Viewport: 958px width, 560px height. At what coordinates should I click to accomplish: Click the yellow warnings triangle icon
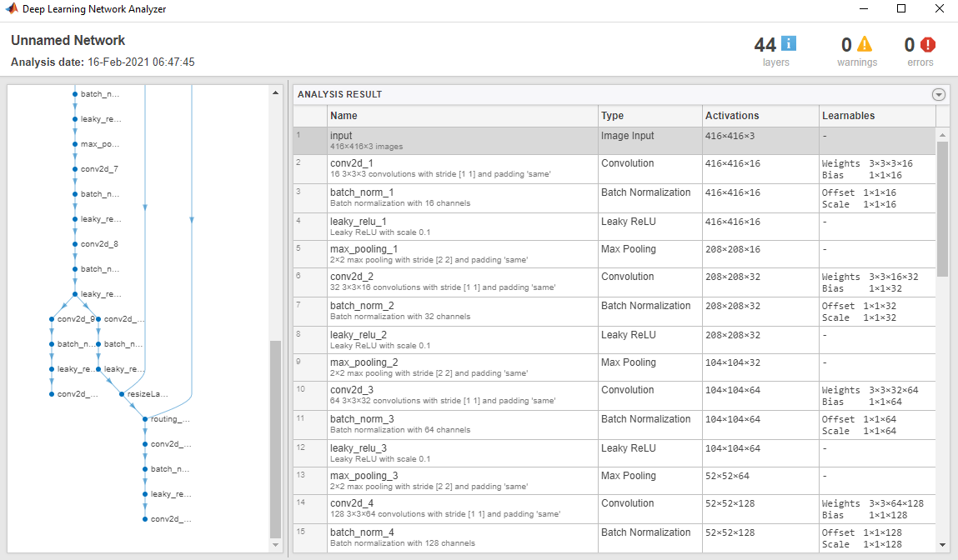click(x=865, y=44)
